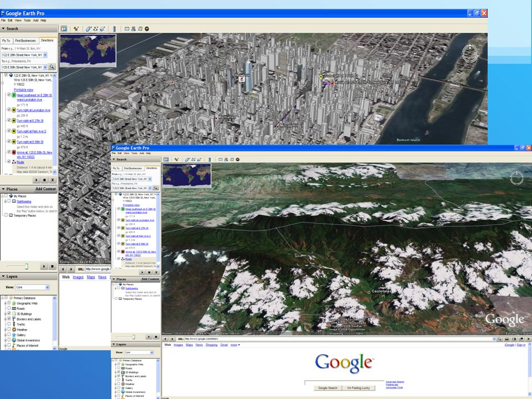
Task: Click Add Image Overlay icon in front window
Action: 199,159
